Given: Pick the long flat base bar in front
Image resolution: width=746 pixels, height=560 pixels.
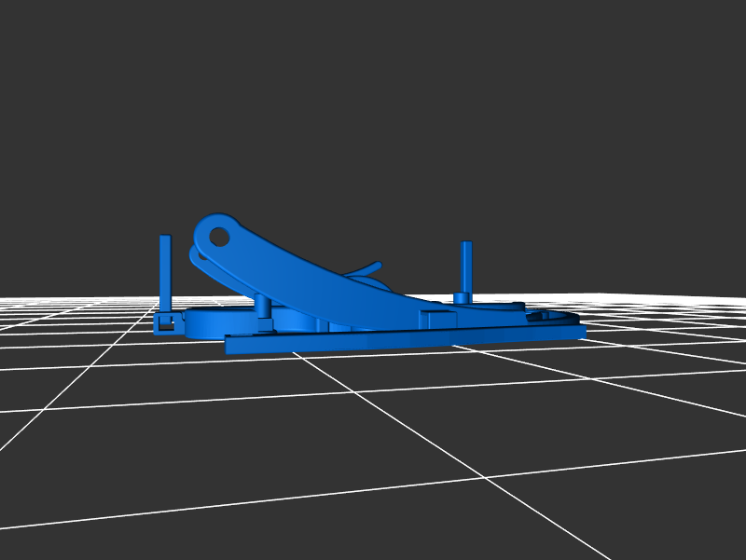Looking at the screenshot, I should click(401, 339).
